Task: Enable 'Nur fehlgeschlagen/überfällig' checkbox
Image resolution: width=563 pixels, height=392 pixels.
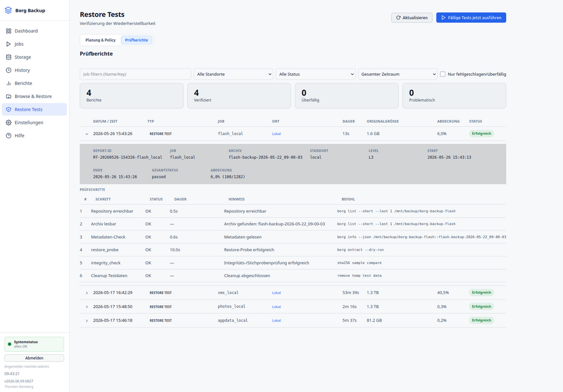Action: 443,74
